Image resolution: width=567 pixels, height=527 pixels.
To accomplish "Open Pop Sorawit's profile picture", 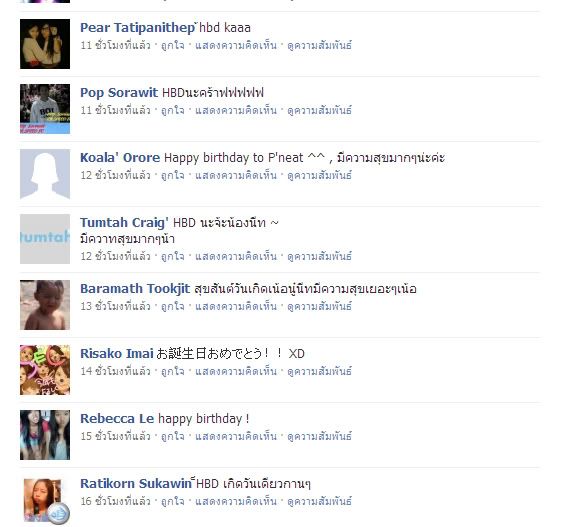I will [x=45, y=109].
